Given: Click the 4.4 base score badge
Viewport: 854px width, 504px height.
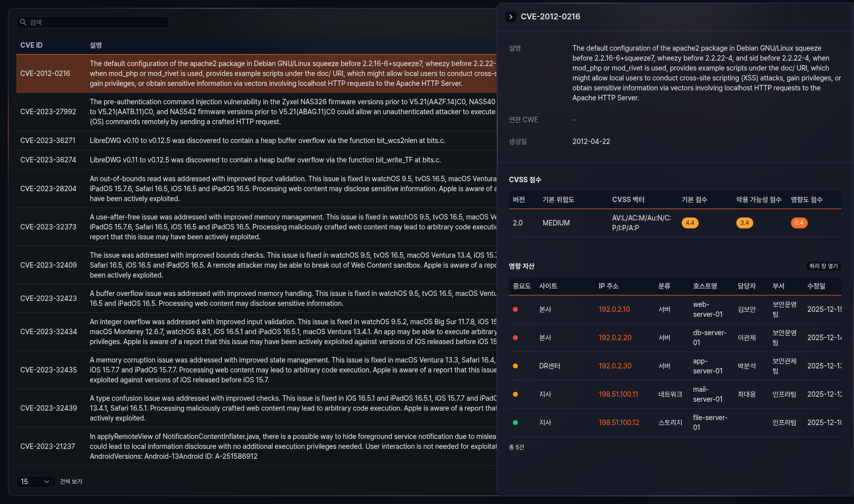Looking at the screenshot, I should [x=690, y=223].
